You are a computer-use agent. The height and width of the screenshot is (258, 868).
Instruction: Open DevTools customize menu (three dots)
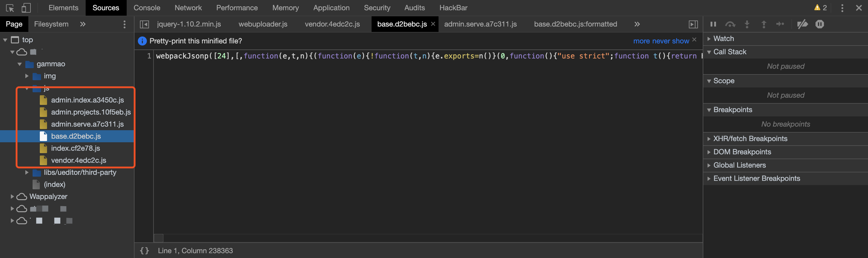(842, 8)
